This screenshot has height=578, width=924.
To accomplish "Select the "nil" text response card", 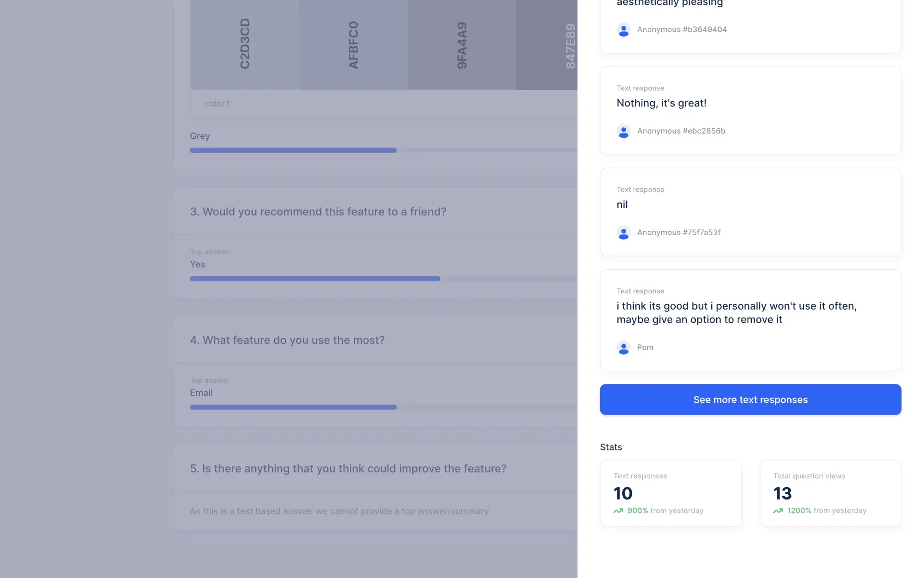I will tap(750, 211).
